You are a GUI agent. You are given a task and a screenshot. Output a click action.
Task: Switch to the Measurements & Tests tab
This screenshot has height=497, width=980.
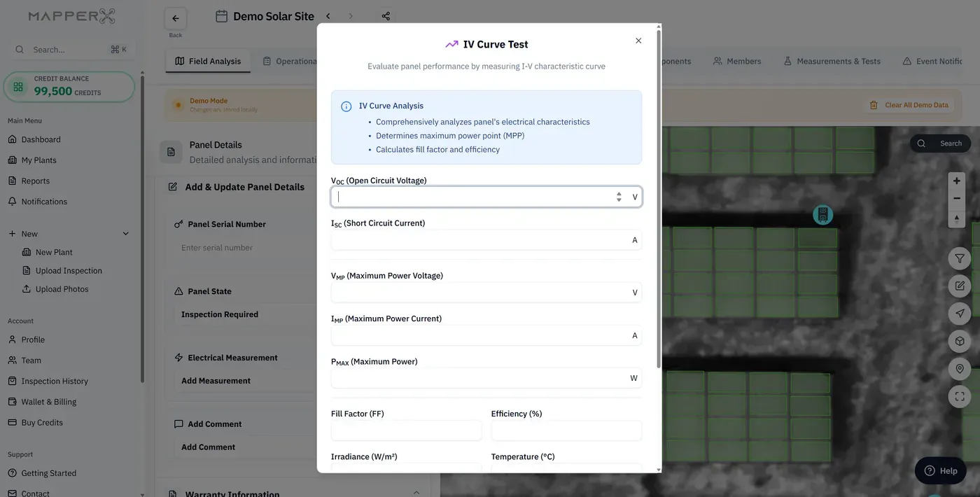click(x=831, y=61)
